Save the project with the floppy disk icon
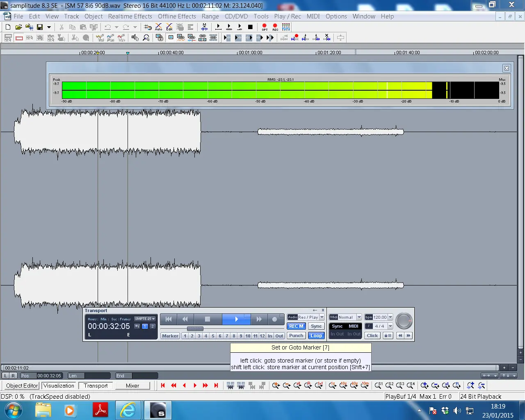525x420 pixels. (x=40, y=27)
